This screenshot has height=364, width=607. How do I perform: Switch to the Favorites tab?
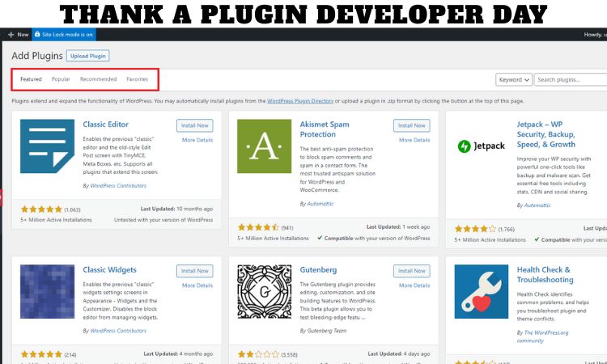click(x=137, y=79)
